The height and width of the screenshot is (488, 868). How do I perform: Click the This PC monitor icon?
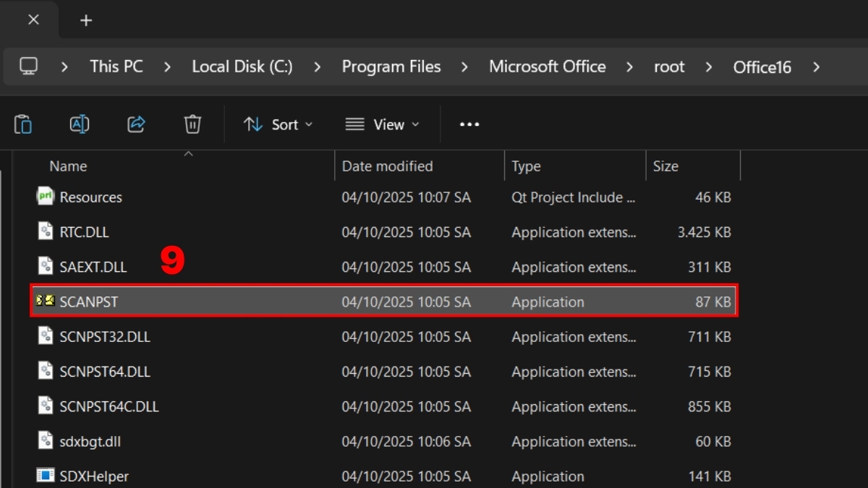click(29, 67)
